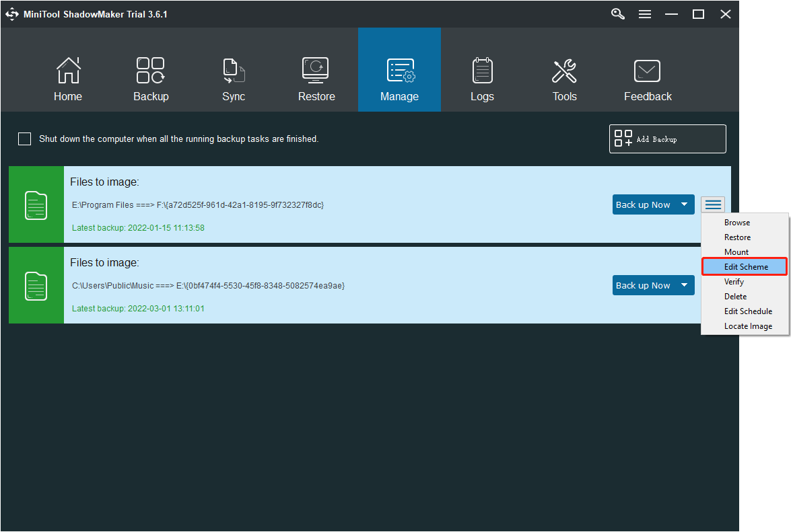Select Mount in the context menu
Image resolution: width=791 pixels, height=532 pixels.
coord(745,252)
